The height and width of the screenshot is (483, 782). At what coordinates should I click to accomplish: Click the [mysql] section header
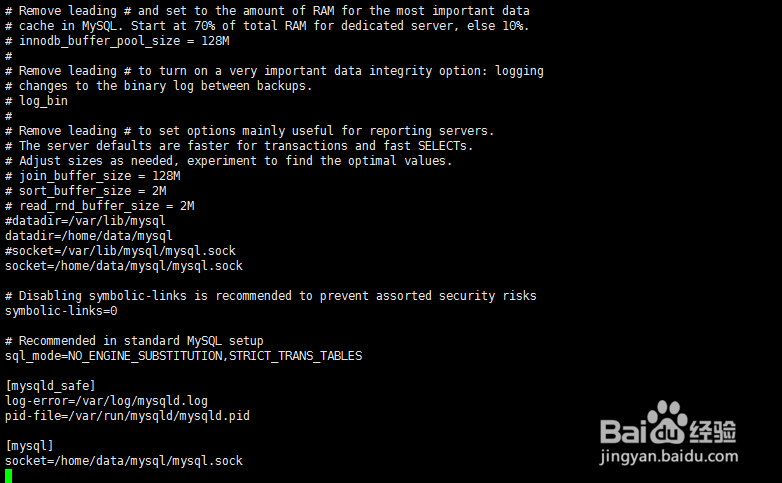click(x=29, y=446)
